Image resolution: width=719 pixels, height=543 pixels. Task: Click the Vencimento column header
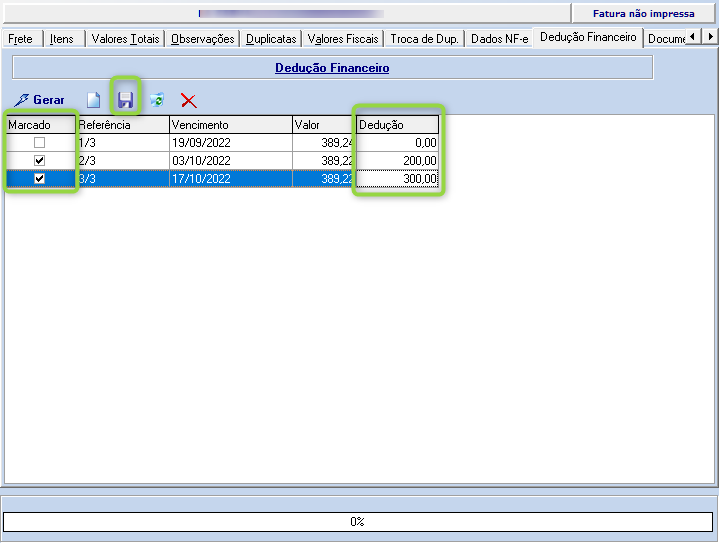tap(229, 125)
